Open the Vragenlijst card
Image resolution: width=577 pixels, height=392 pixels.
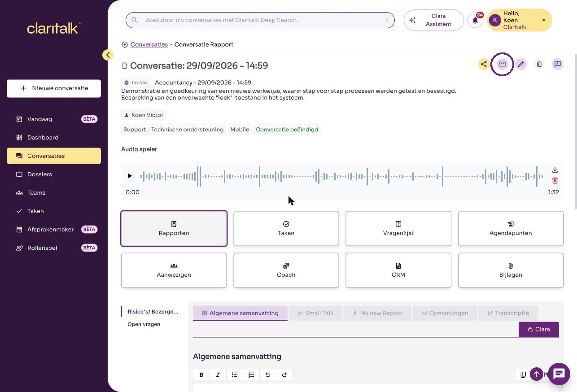pyautogui.click(x=398, y=229)
